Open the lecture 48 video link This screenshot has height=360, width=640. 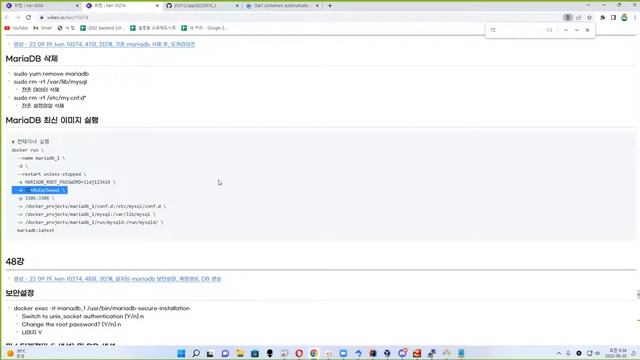tap(117, 279)
